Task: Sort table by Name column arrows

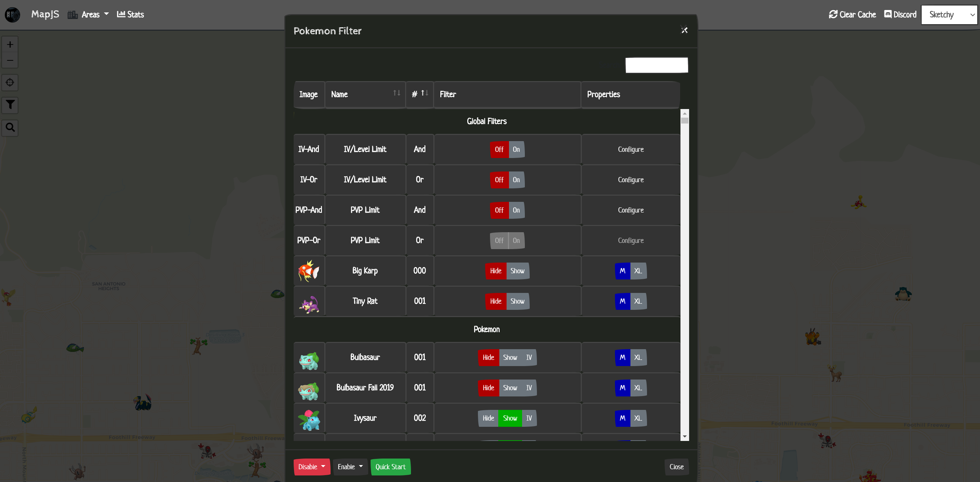Action: tap(396, 93)
